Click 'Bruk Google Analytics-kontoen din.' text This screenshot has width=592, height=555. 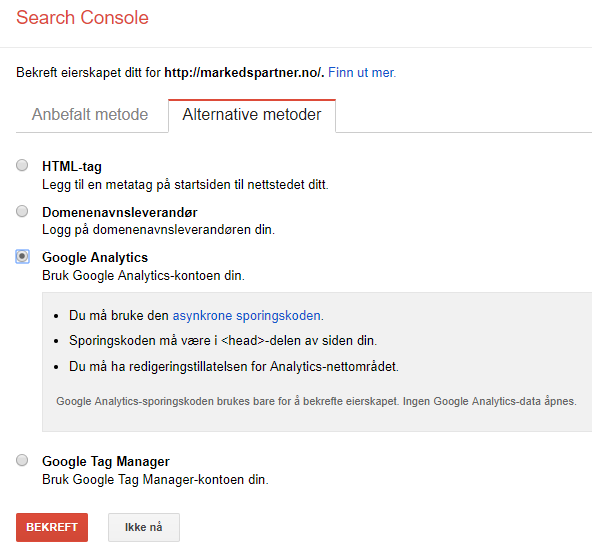pos(143,276)
